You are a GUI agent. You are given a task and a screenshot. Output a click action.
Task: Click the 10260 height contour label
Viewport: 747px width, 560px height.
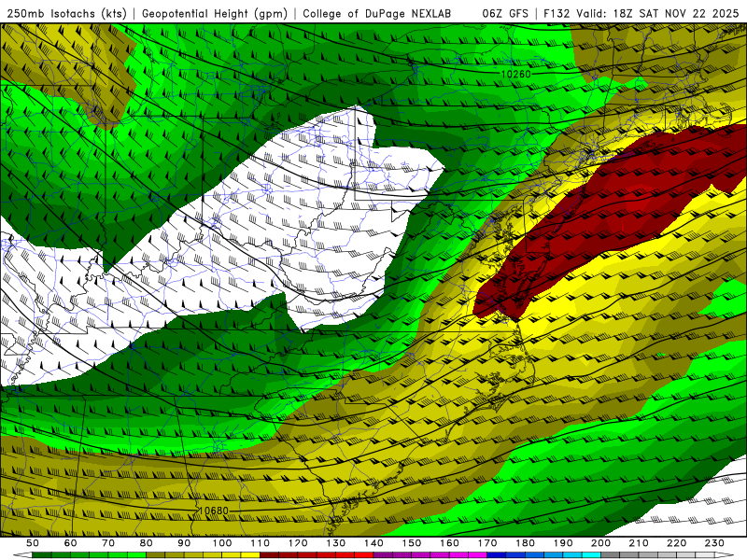(x=516, y=75)
